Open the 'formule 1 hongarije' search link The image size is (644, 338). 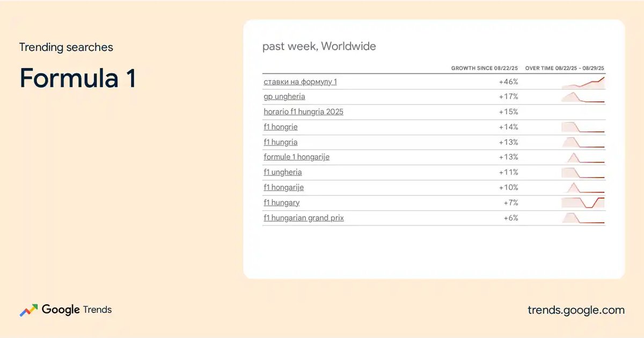click(297, 157)
